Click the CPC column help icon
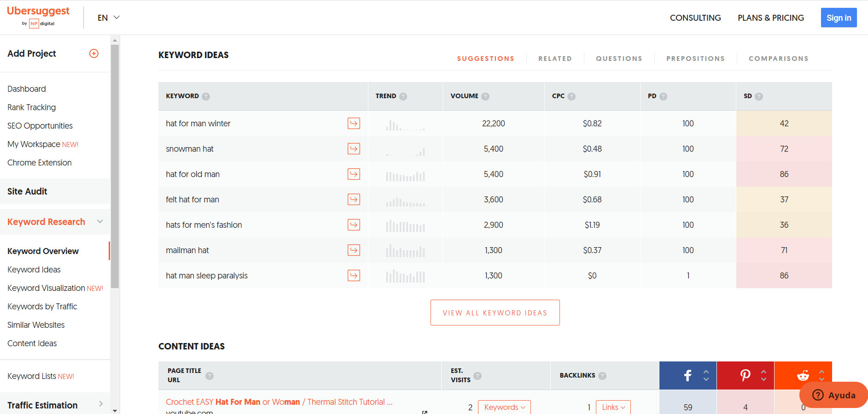The height and width of the screenshot is (414, 868). coord(571,96)
